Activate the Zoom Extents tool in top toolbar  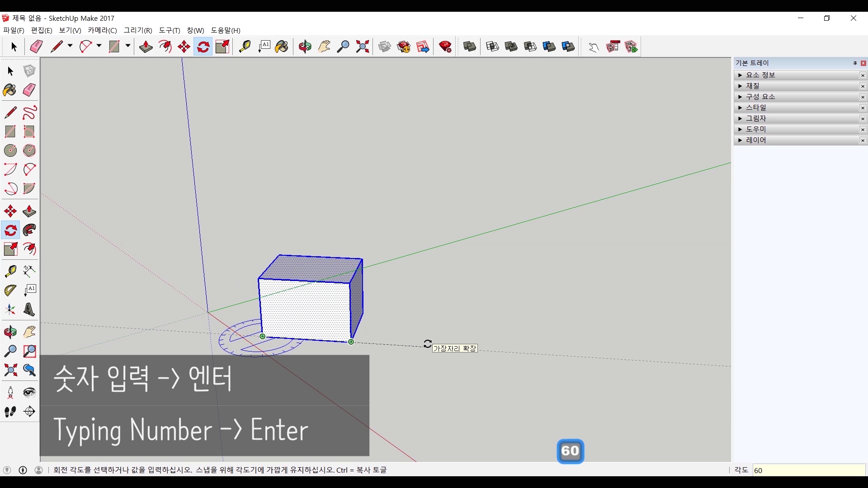coord(363,47)
